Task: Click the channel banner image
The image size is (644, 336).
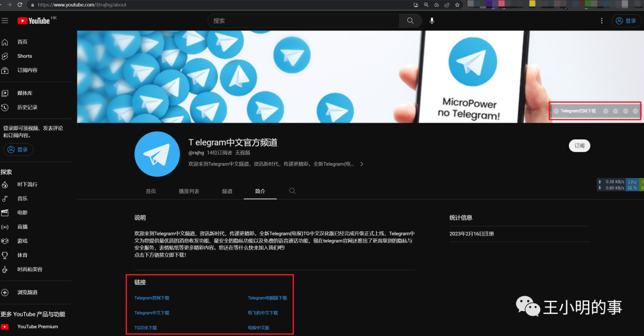Action: (360, 77)
